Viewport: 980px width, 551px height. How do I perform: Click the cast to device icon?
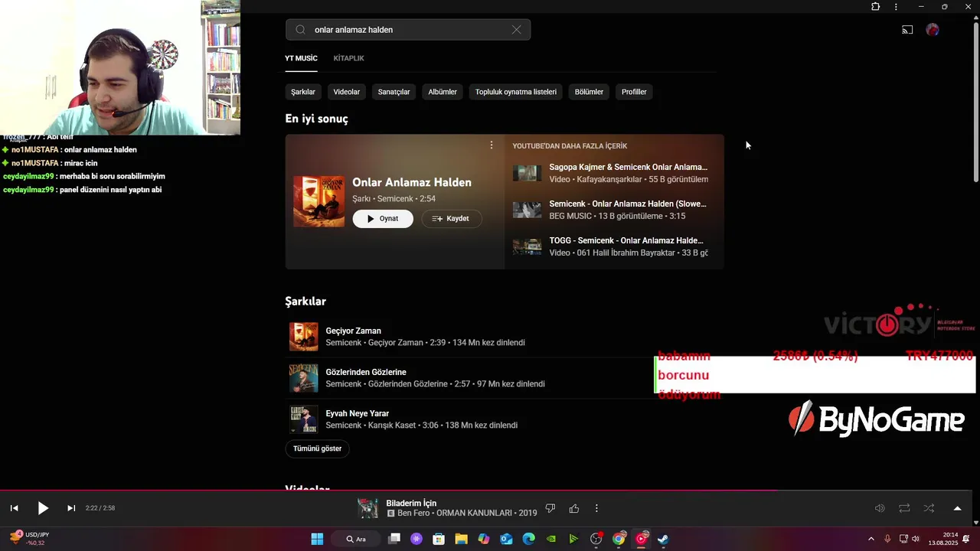(x=907, y=30)
